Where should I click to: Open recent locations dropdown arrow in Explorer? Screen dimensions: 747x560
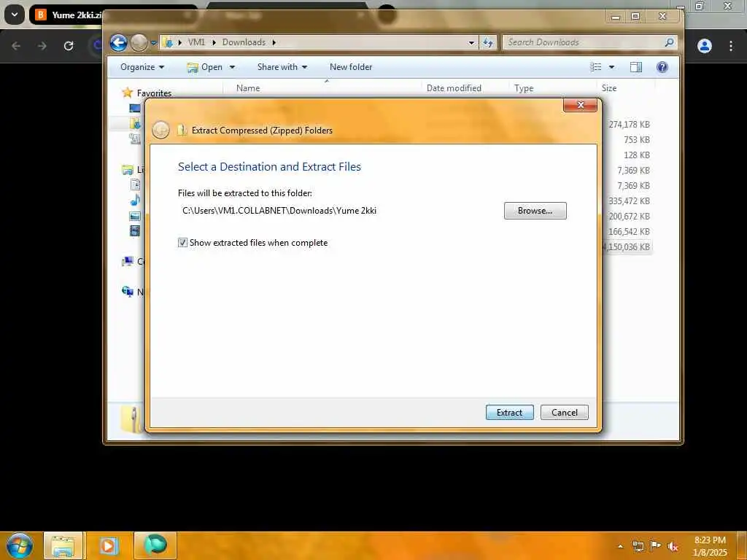(x=153, y=43)
